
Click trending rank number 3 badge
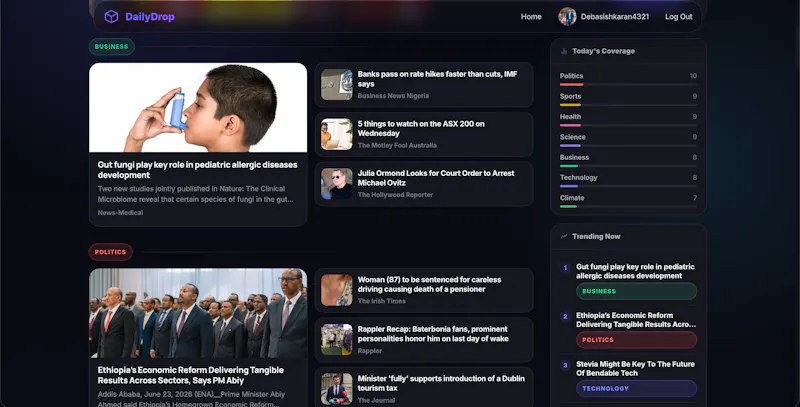pyautogui.click(x=565, y=365)
